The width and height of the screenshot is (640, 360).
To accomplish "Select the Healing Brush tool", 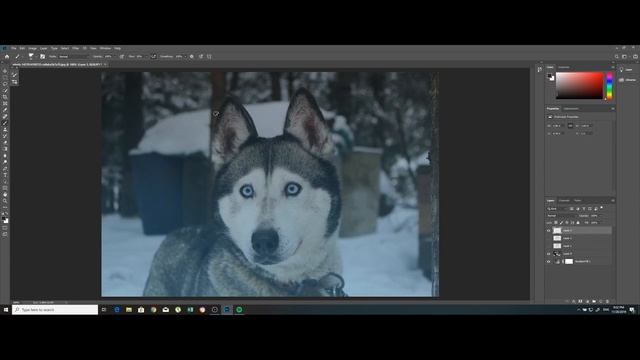I will coord(5,116).
